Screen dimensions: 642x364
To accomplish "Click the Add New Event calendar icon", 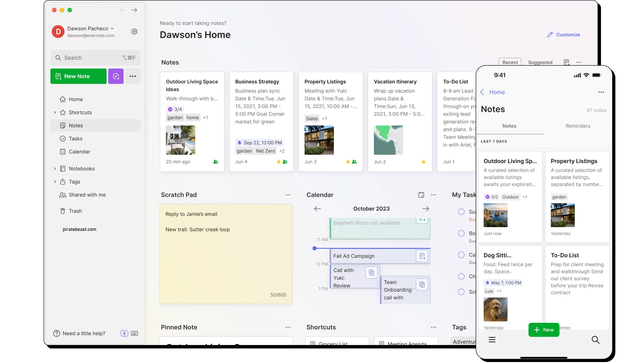I will point(422,194).
